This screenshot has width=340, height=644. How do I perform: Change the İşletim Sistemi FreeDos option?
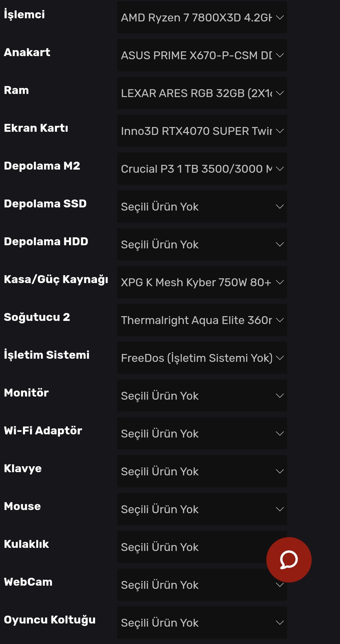(x=201, y=358)
